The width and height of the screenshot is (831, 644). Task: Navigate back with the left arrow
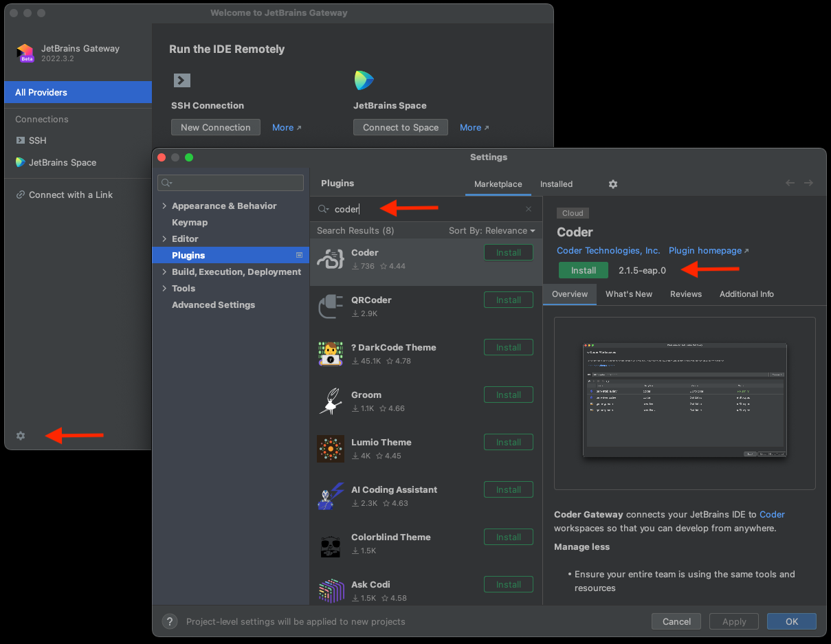tap(790, 183)
